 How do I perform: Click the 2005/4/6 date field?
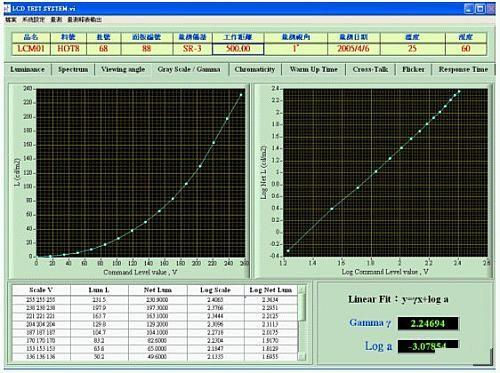click(x=353, y=49)
